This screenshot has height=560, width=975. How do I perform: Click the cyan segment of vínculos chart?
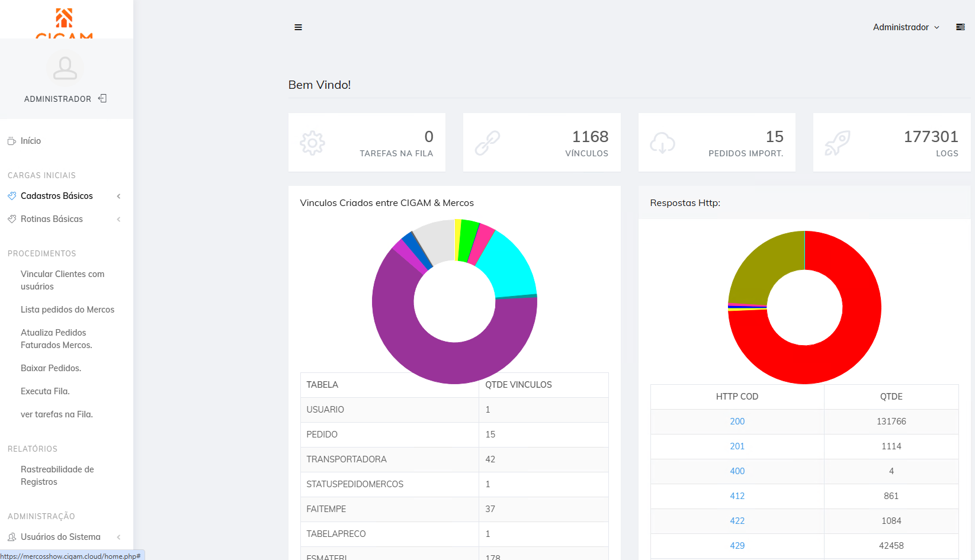click(508, 265)
